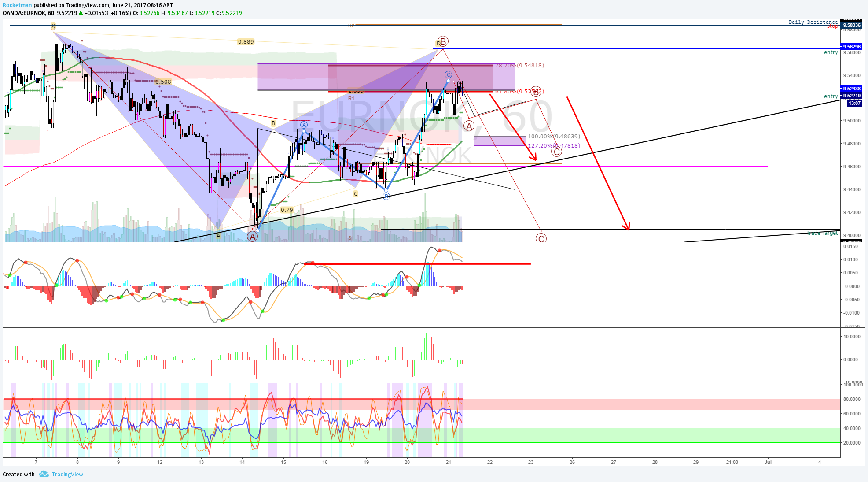
Task: Click the 100.00%(9.48639) Fibonacci label
Action: (x=554, y=137)
